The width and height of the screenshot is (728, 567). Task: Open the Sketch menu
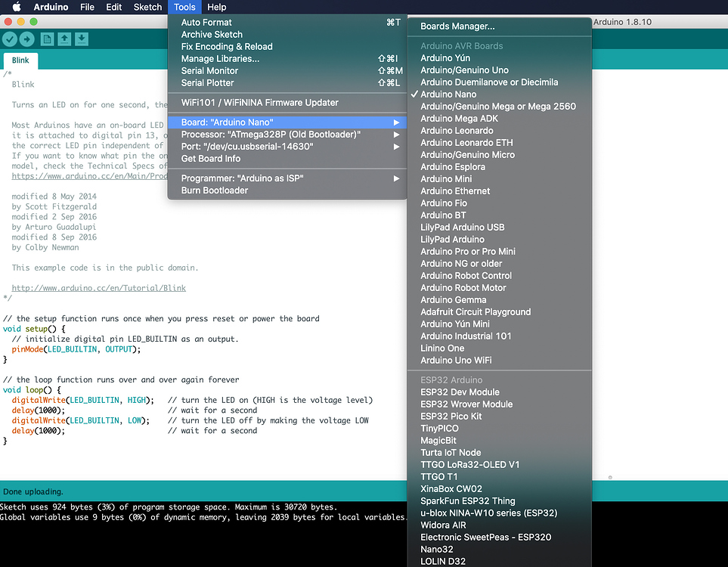[147, 7]
